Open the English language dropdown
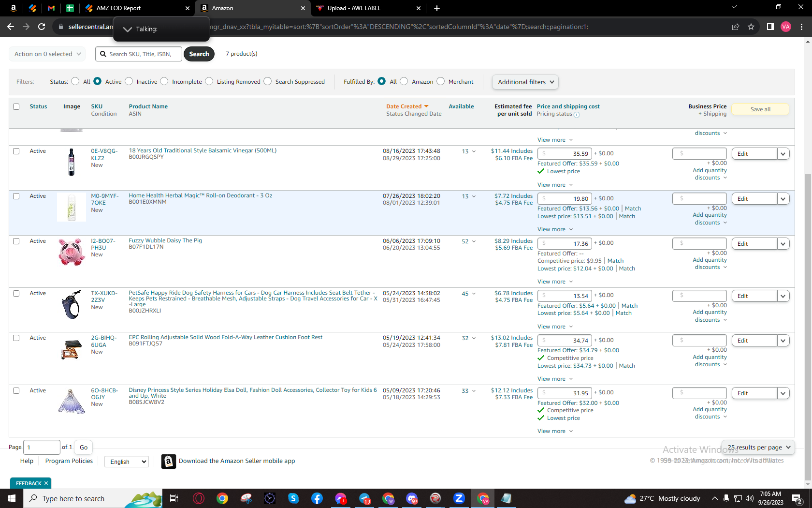The height and width of the screenshot is (508, 812). [127, 462]
